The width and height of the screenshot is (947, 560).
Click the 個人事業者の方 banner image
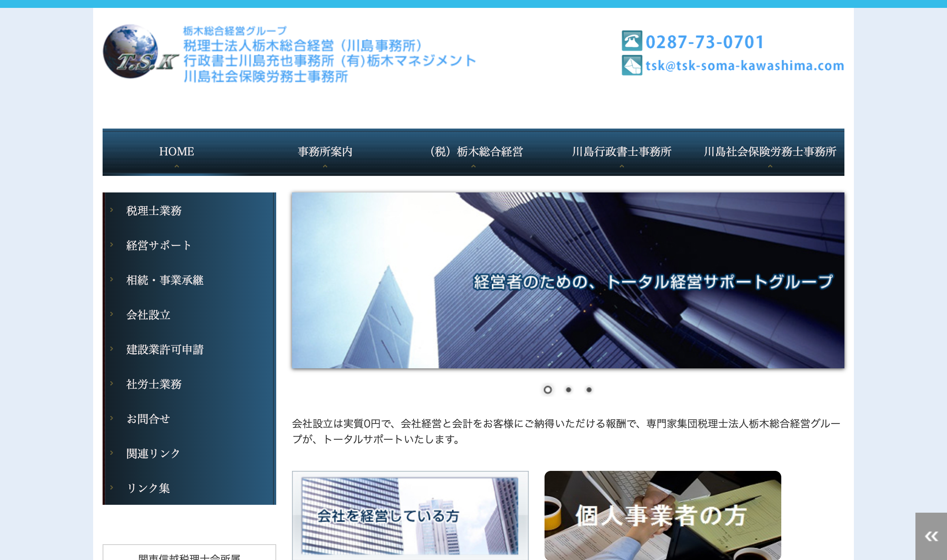point(663,515)
